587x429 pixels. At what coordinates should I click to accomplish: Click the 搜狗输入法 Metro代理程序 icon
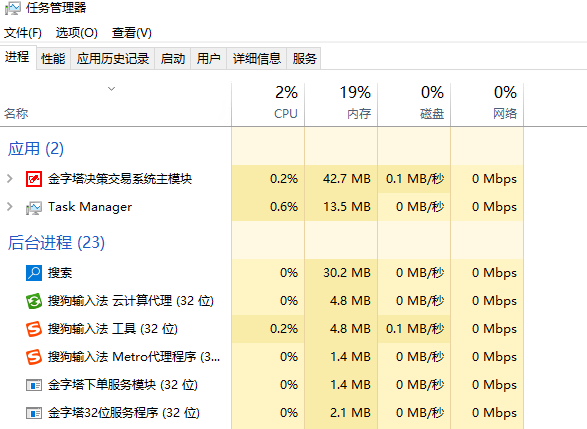click(34, 357)
